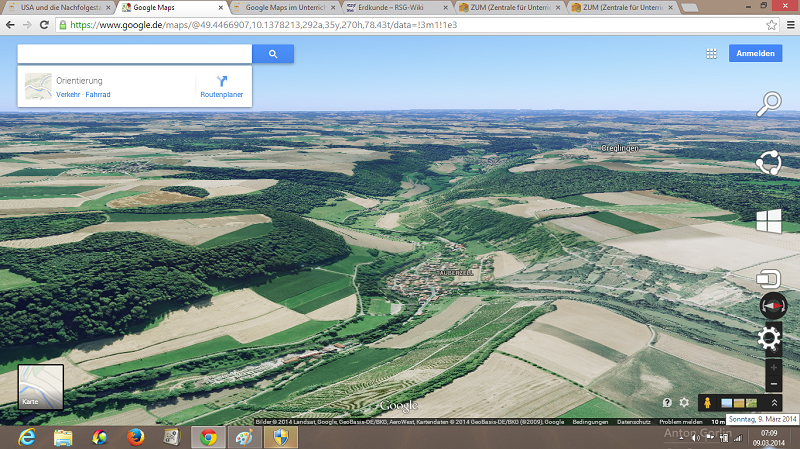Click the Problem melden link

[x=681, y=422]
